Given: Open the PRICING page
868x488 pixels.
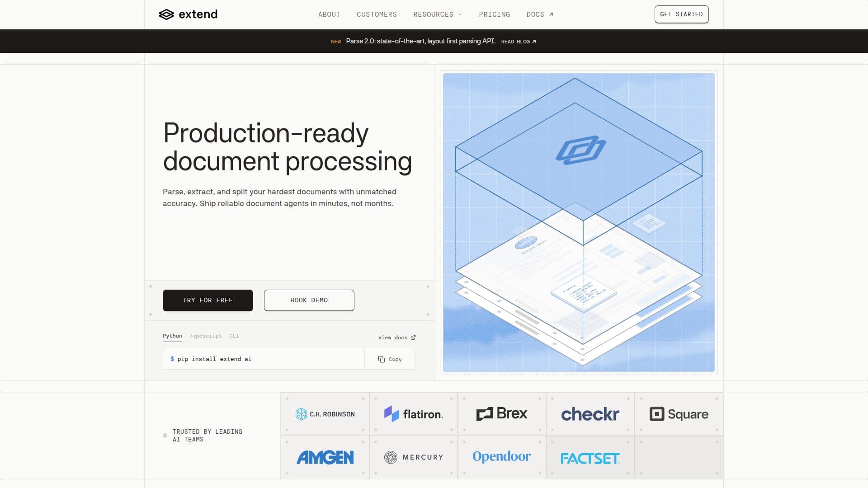Looking at the screenshot, I should (x=495, y=14).
